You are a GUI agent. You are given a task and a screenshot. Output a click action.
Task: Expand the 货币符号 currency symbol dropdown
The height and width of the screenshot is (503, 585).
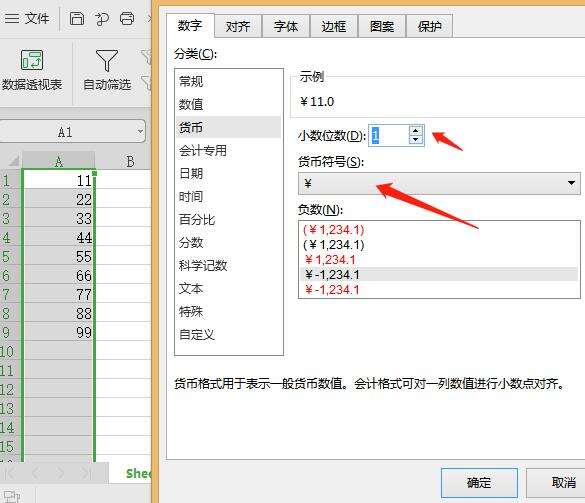coord(571,183)
